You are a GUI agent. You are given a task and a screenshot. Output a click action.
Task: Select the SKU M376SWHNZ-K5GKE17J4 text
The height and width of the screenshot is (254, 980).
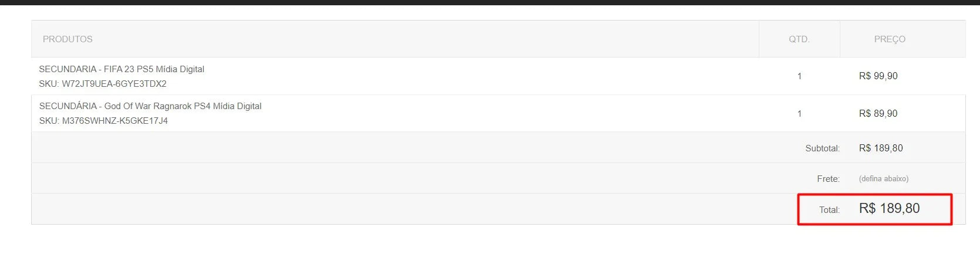pos(103,121)
